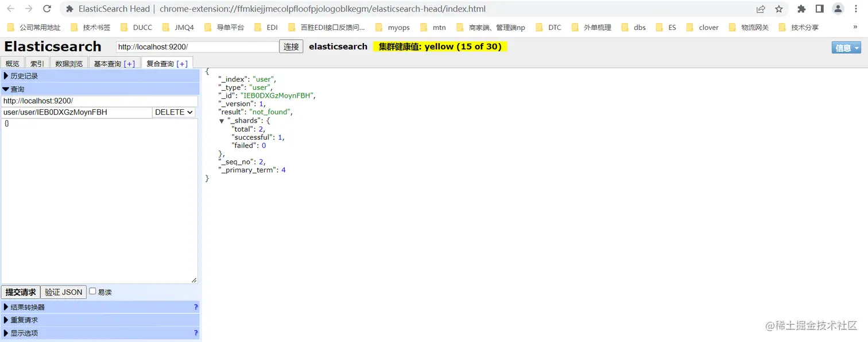
Task: Go forward in Chrome
Action: point(29,9)
